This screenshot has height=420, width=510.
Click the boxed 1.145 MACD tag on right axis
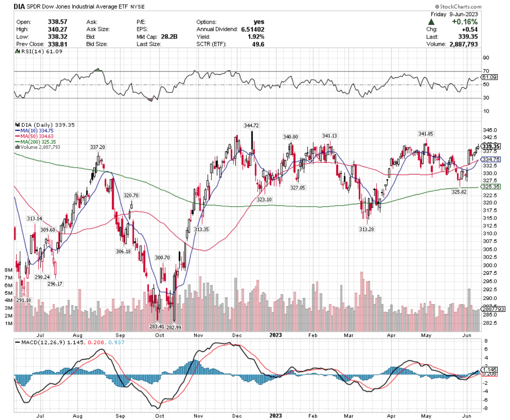click(490, 370)
